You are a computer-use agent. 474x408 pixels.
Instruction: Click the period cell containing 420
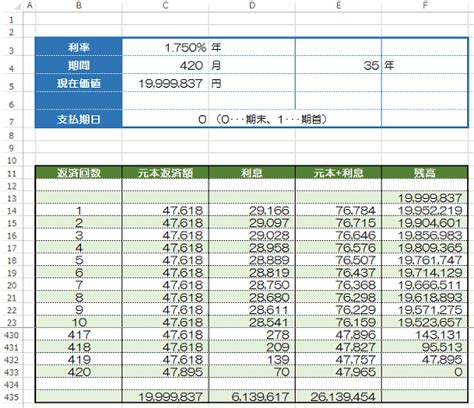coord(165,65)
